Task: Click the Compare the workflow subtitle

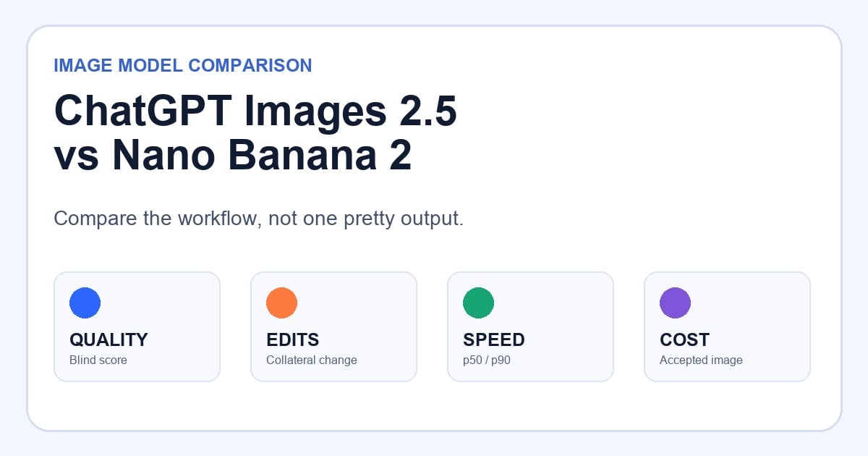Action: 258,219
